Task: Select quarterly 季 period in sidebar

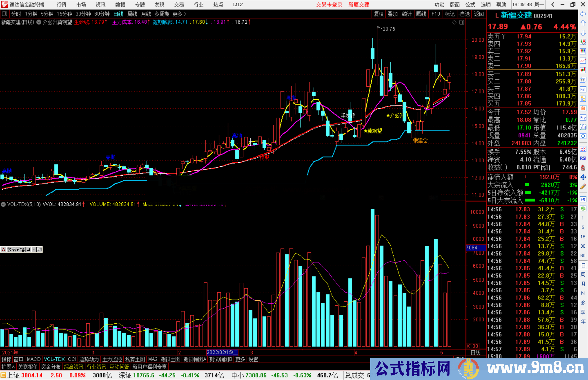Action: [x=583, y=312]
